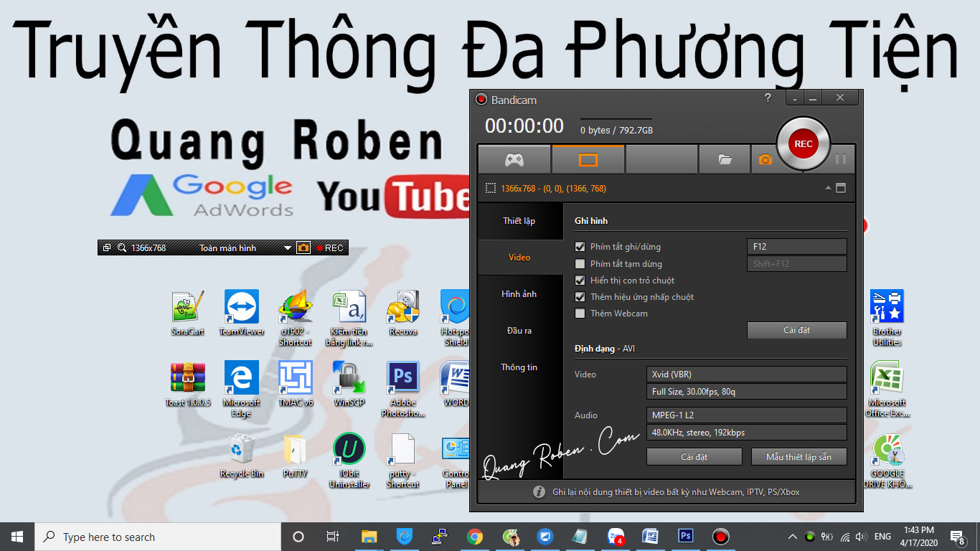Image resolution: width=980 pixels, height=551 pixels.
Task: Click the Photoshop icon in the taskbar
Action: (x=686, y=536)
